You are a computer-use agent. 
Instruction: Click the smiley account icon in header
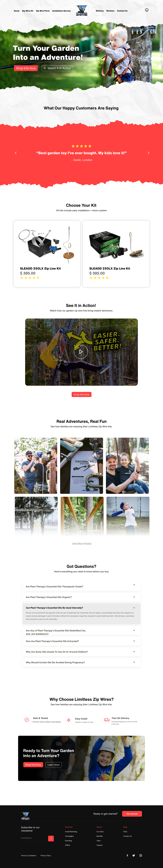(146, 10)
